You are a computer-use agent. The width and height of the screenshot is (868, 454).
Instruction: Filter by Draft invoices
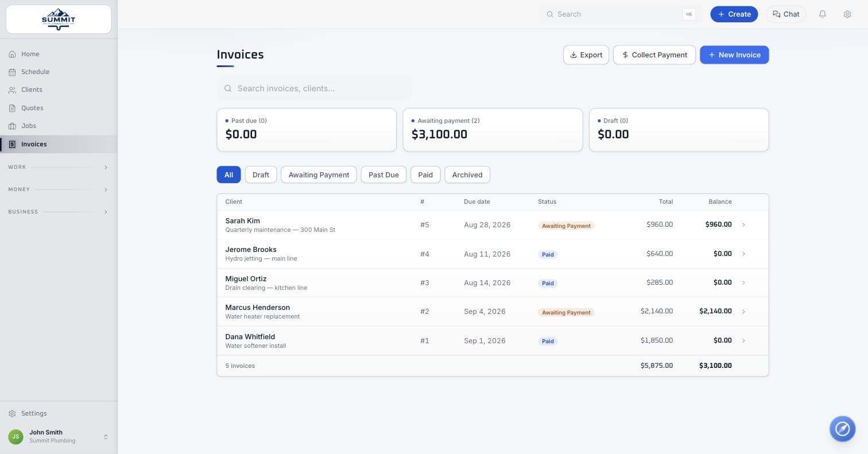click(261, 175)
